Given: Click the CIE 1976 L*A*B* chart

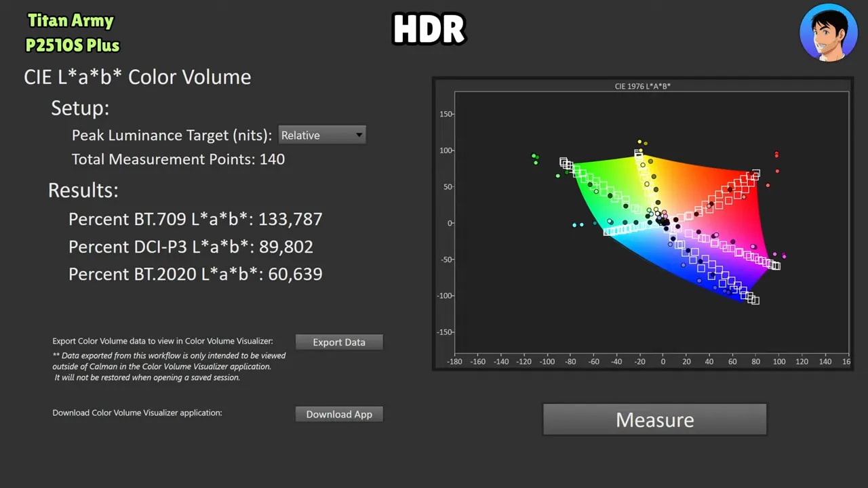Looking at the screenshot, I should pos(643,224).
